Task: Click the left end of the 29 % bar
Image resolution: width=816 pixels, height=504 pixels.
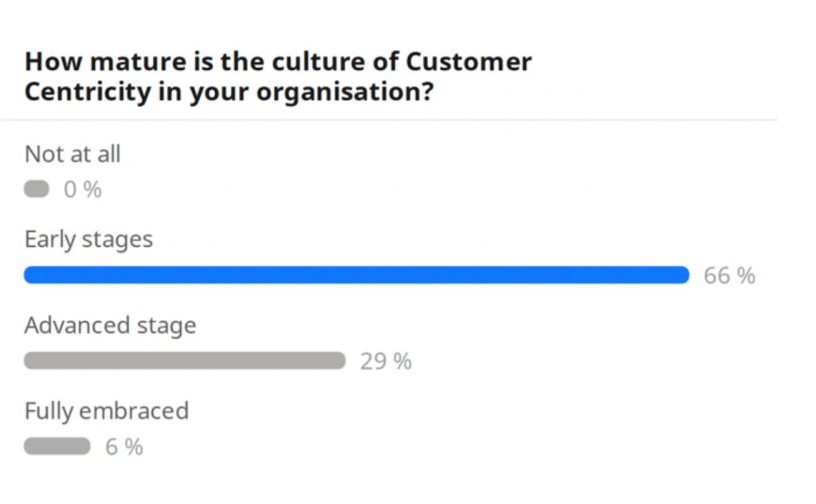Action: pos(30,361)
